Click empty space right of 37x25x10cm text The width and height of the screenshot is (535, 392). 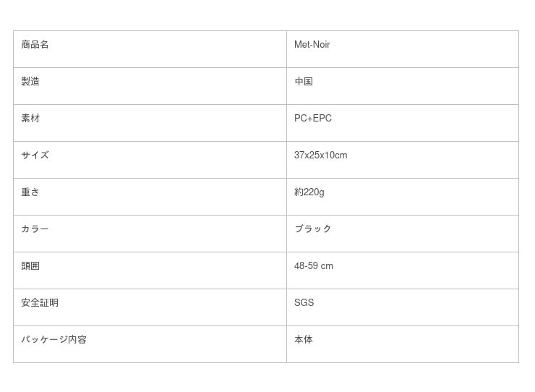click(434, 159)
